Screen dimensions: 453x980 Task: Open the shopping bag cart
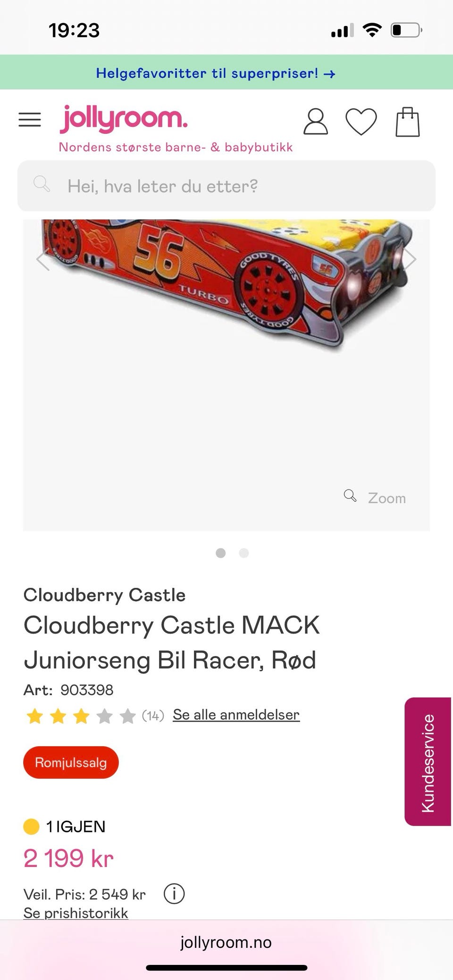click(408, 122)
